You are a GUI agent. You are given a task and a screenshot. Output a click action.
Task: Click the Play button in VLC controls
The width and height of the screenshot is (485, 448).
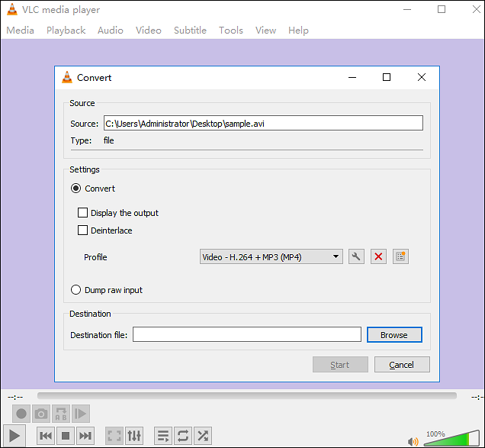(x=14, y=436)
